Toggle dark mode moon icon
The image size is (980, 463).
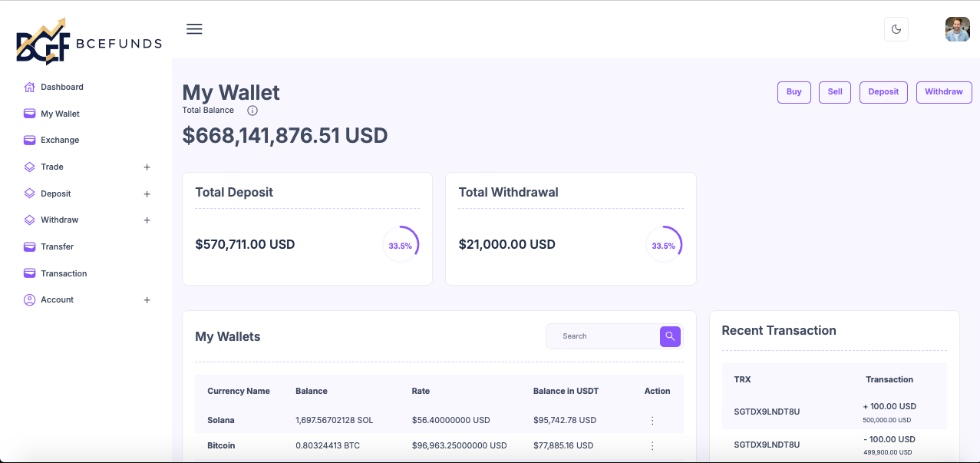point(896,29)
